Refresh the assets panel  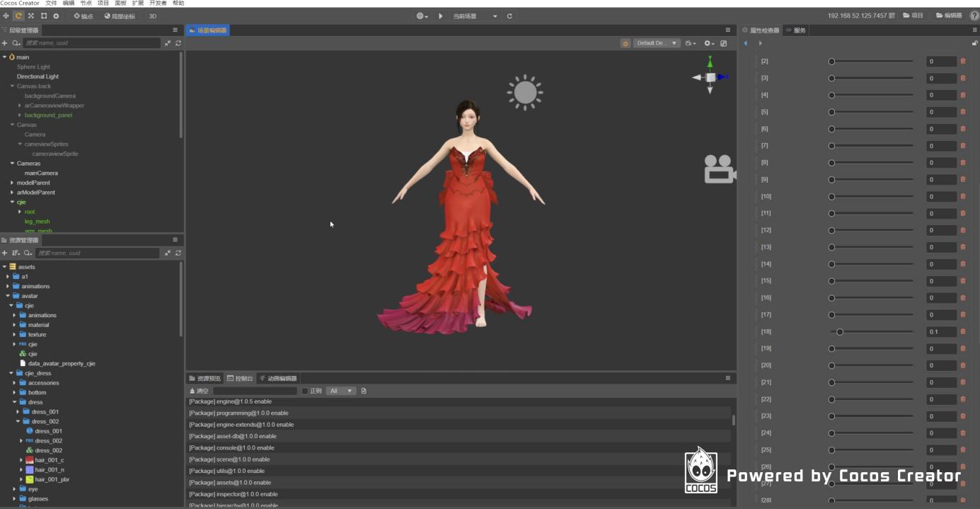178,253
